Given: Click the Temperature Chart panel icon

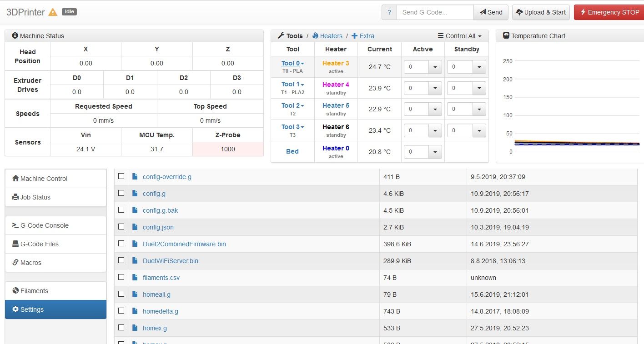Looking at the screenshot, I should pyautogui.click(x=506, y=35).
